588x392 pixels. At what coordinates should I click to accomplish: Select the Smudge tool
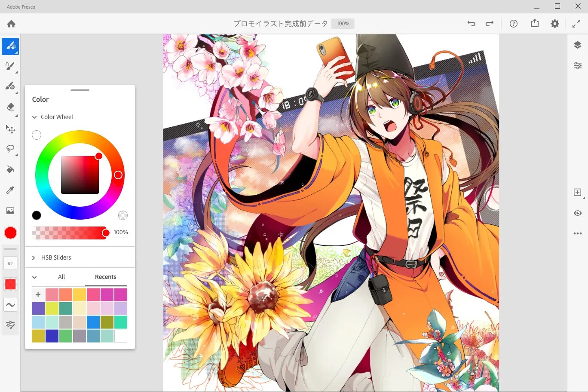[x=10, y=86]
